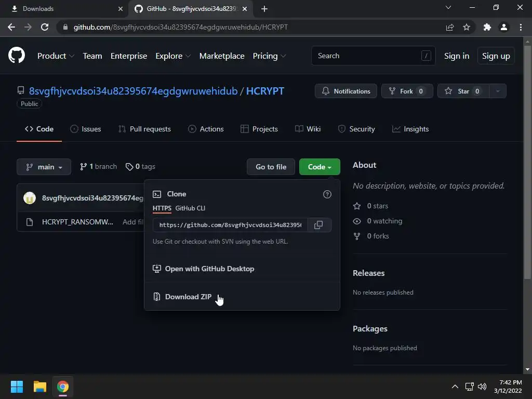Open the main branch selector

click(x=44, y=167)
